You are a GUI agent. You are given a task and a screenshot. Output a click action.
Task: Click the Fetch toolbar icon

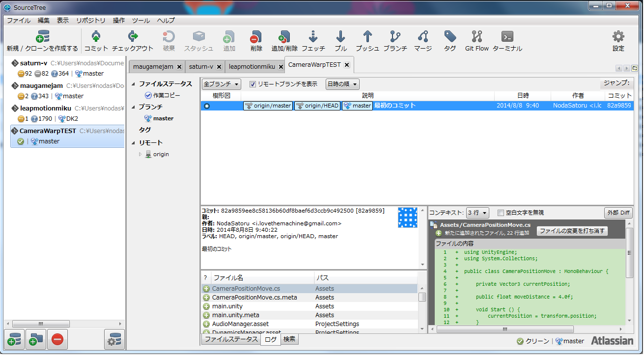click(313, 41)
